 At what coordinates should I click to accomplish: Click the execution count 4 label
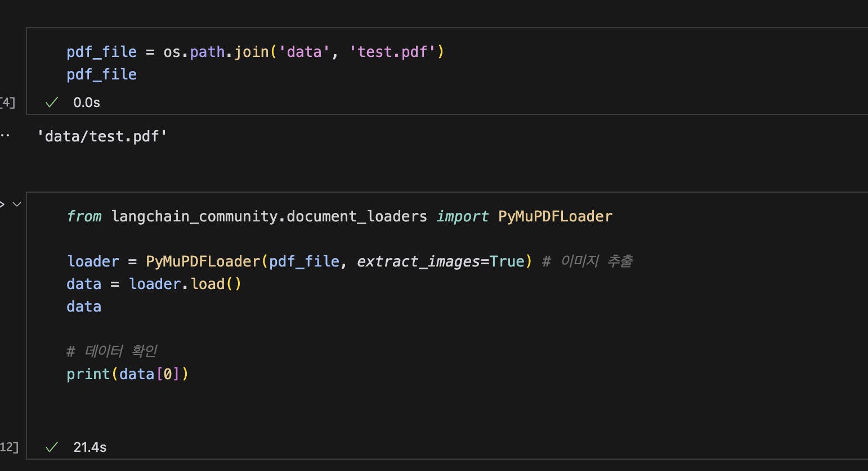[8, 102]
